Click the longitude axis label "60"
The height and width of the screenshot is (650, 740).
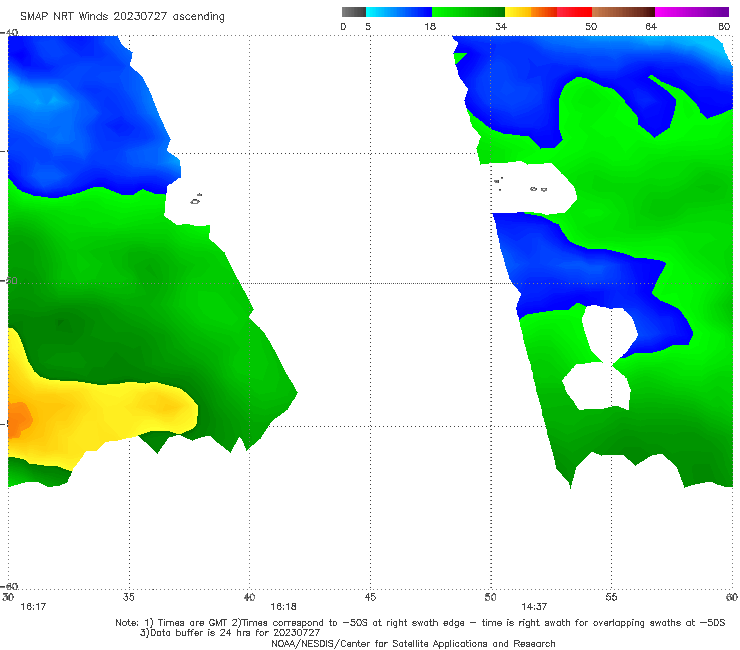[x=732, y=597]
